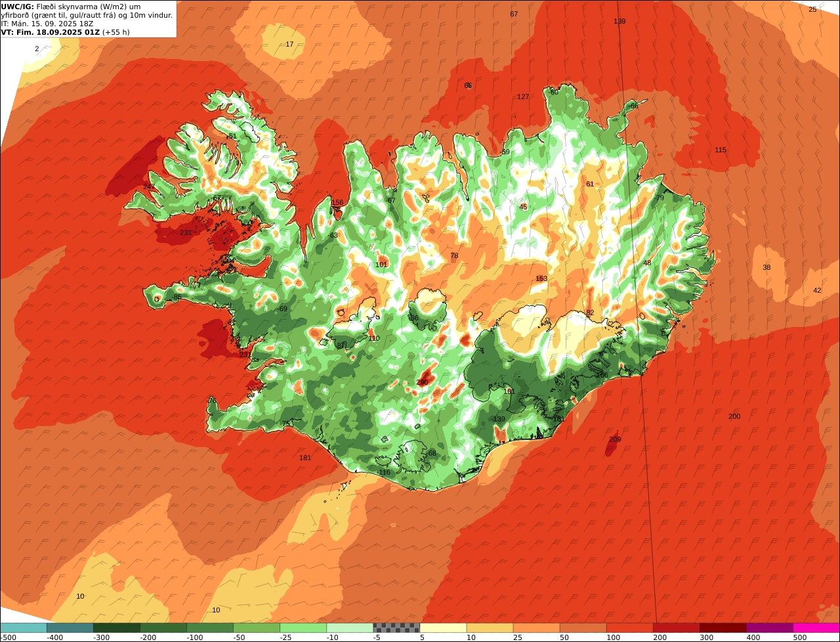Click the red legend swatch between 200 and 300
840x642 pixels.
click(x=676, y=628)
